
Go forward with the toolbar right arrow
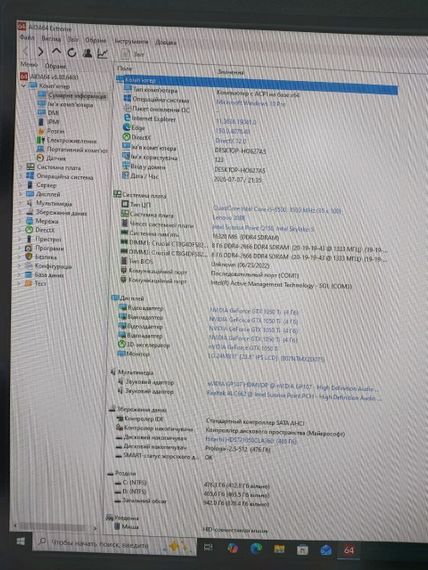pyautogui.click(x=41, y=52)
